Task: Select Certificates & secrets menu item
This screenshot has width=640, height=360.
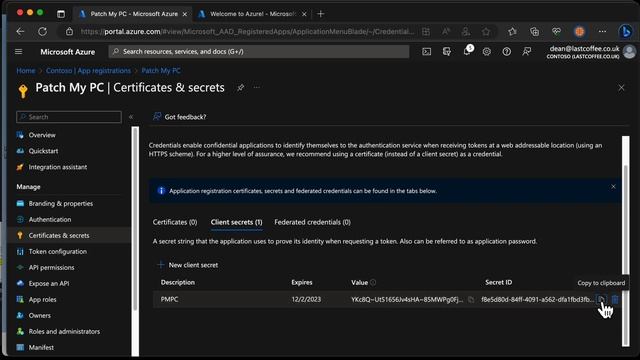Action: (x=69, y=236)
